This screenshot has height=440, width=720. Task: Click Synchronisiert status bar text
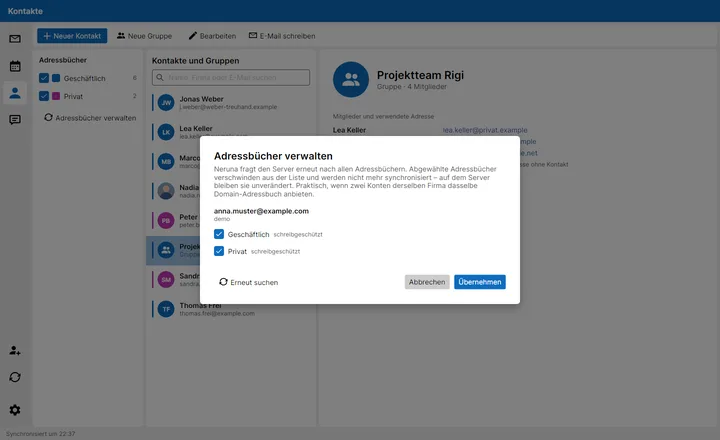[40, 434]
